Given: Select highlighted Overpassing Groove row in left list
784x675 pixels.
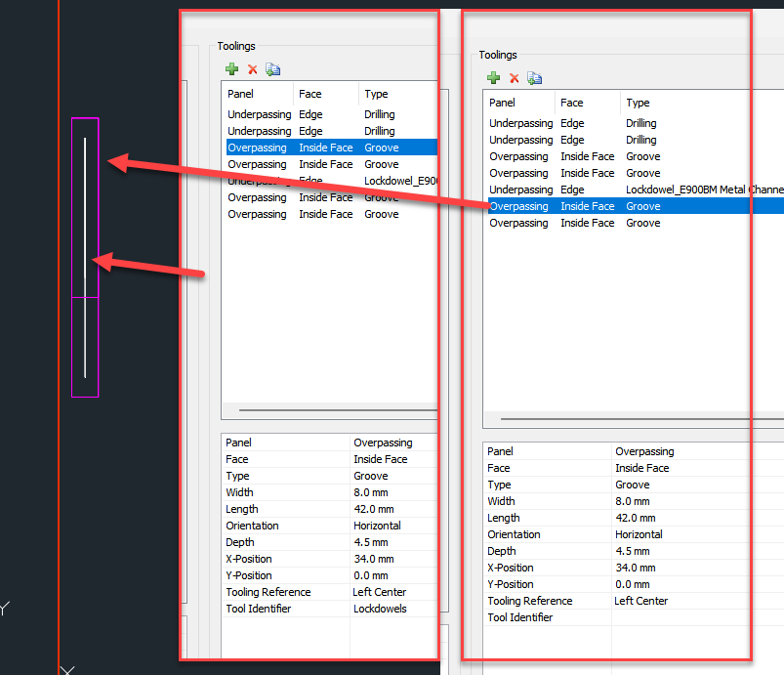Looking at the screenshot, I should pyautogui.click(x=332, y=148).
